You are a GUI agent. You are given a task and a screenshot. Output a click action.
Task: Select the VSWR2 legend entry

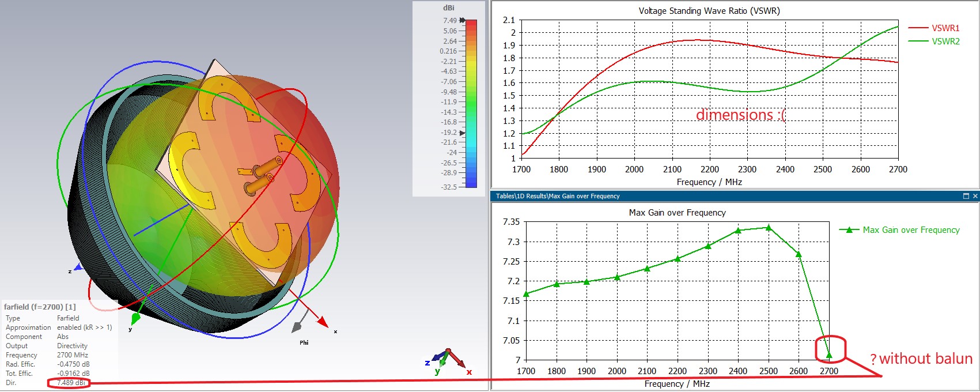(x=945, y=42)
